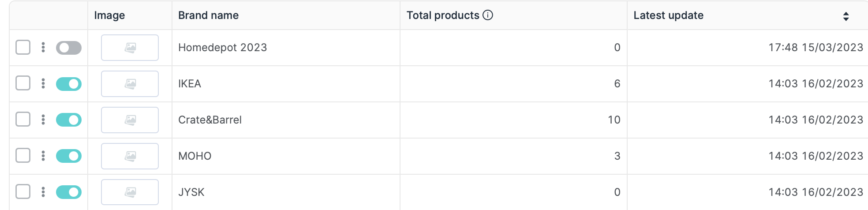Sort by Latest update using the arrows
The height and width of the screenshot is (210, 868).
click(846, 16)
